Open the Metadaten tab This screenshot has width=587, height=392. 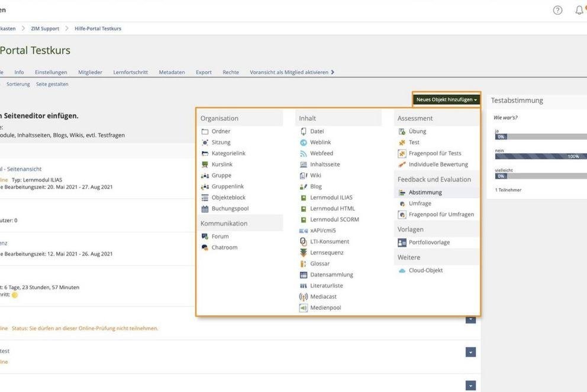(x=172, y=72)
